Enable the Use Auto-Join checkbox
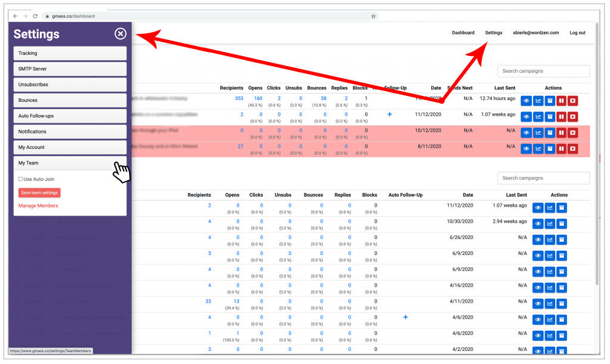 tap(20, 179)
